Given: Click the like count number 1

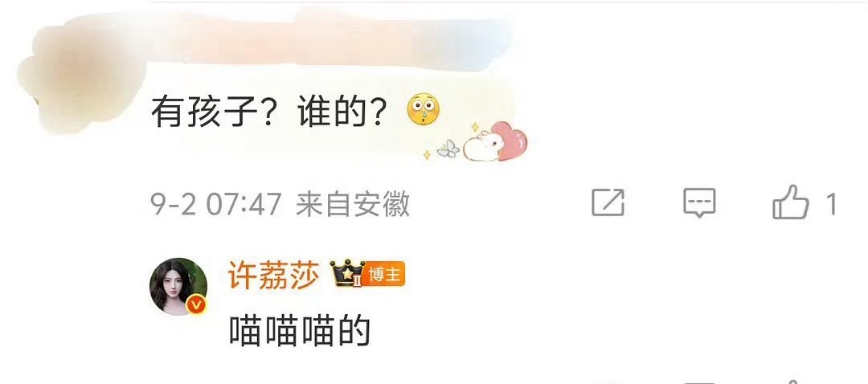Looking at the screenshot, I should click(x=831, y=205).
